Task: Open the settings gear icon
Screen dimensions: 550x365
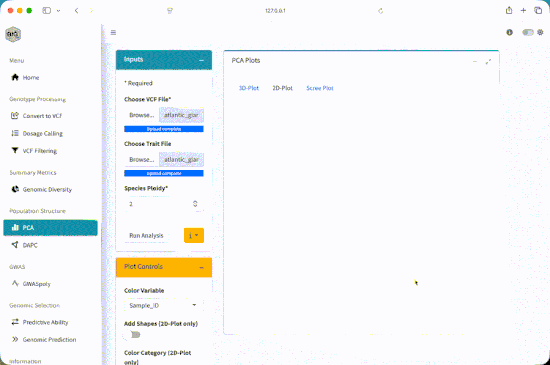Action: coord(540,32)
